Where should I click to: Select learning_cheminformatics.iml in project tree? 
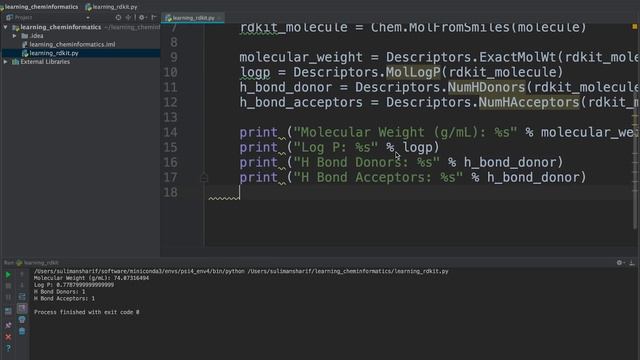click(x=72, y=44)
